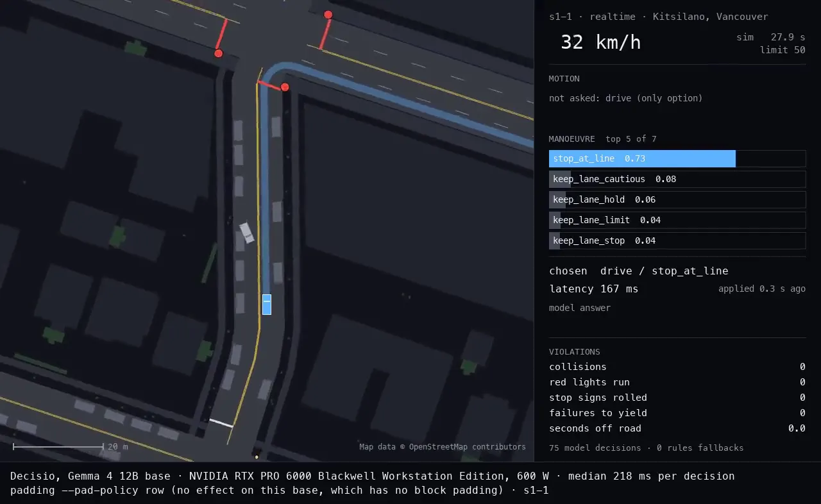Click the red signal dot at the map's top edge
This screenshot has height=504, width=821.
(x=328, y=15)
